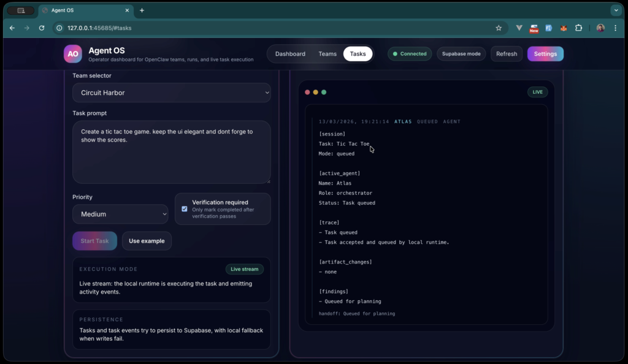The height and width of the screenshot is (364, 628).
Task: Select the MetaMask fox extension icon
Action: coord(563,28)
